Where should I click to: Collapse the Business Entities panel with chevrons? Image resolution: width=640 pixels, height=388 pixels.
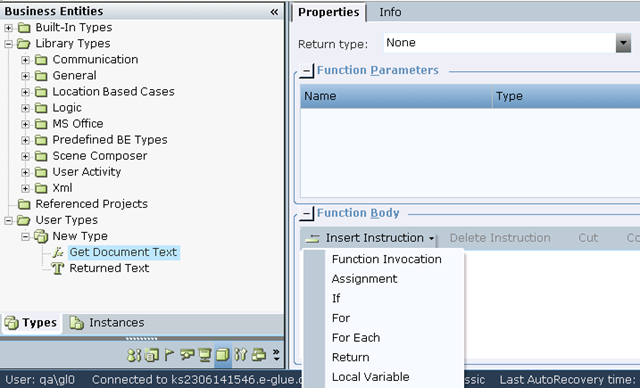274,12
